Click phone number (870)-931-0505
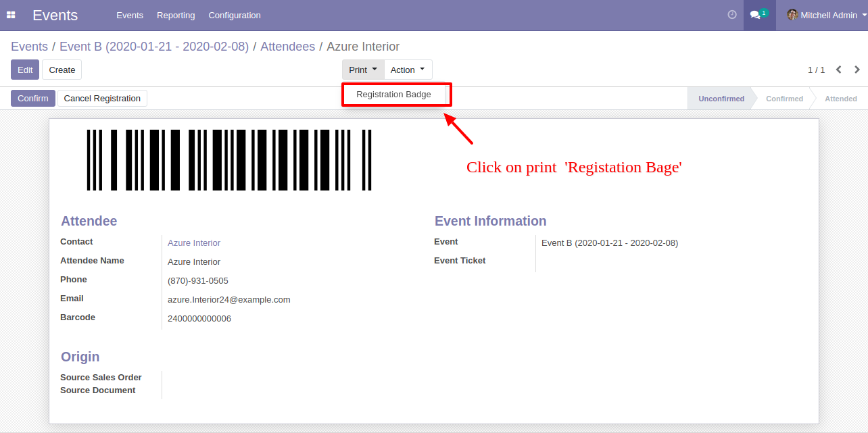Image resolution: width=868 pixels, height=433 pixels. [x=198, y=280]
